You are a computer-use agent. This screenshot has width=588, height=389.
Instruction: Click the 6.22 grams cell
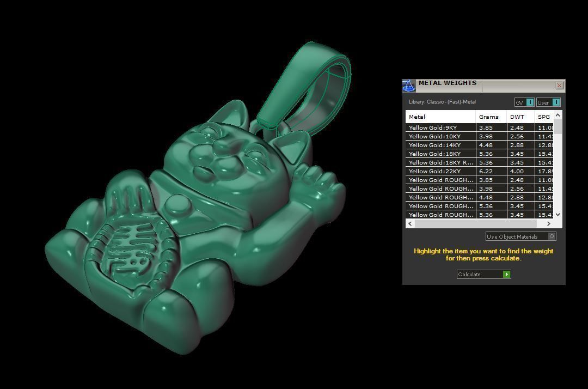[x=491, y=171]
